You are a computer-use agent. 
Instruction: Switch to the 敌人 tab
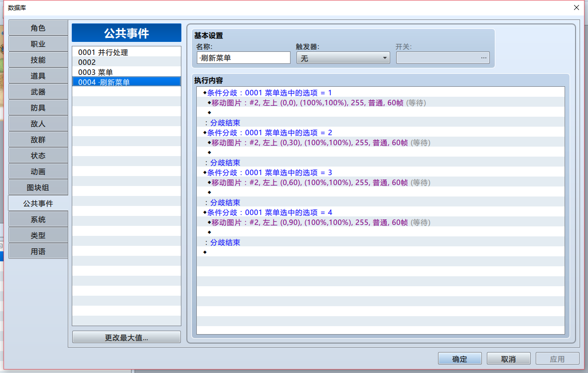pos(38,124)
